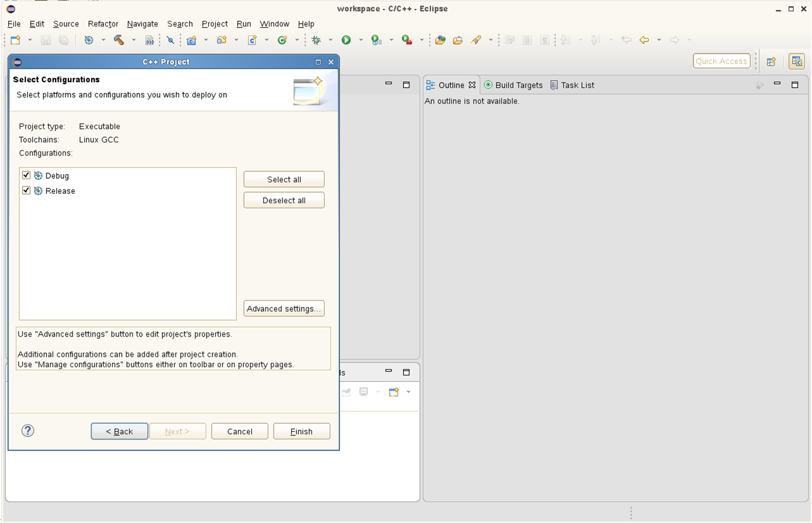Click the Debug bug icon
Viewport: 812px width, 523px height.
pos(316,40)
